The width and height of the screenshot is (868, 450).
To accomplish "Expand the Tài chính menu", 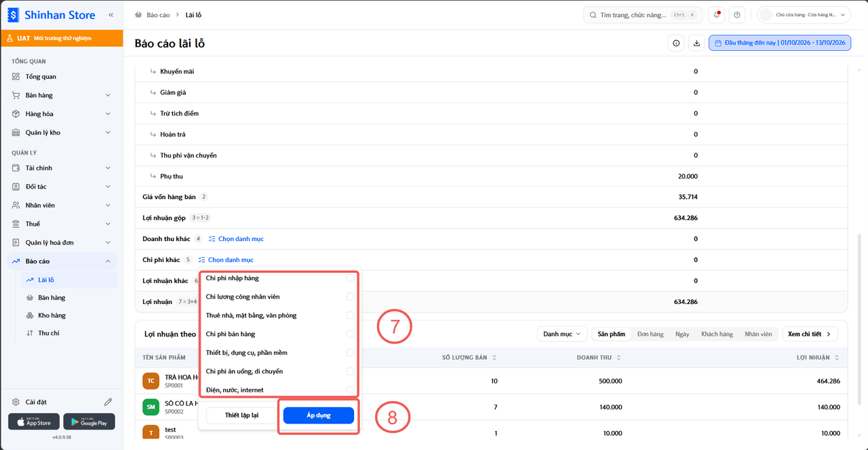I will (62, 168).
